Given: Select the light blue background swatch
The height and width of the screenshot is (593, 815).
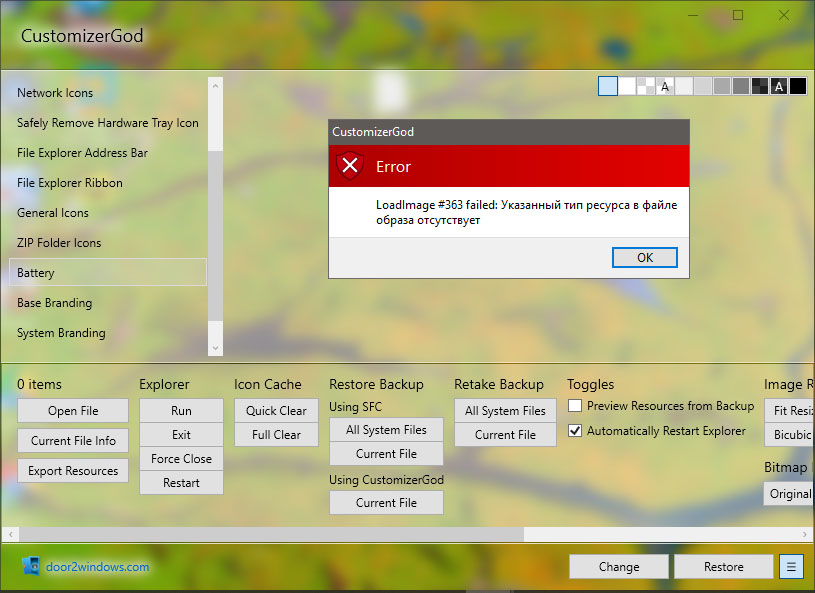Looking at the screenshot, I should 608,86.
